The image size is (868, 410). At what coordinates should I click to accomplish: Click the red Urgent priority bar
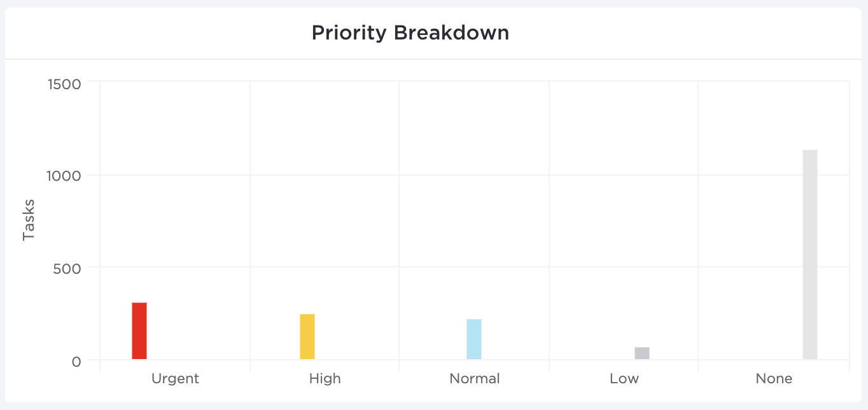[139, 331]
